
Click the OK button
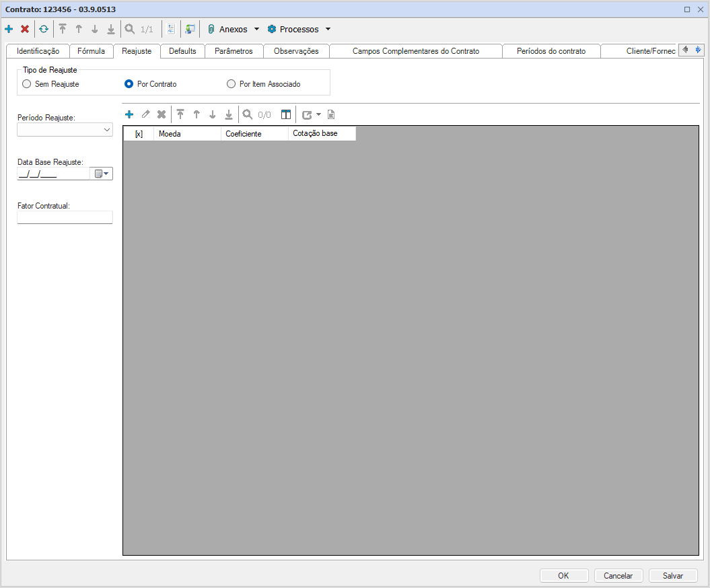point(564,576)
